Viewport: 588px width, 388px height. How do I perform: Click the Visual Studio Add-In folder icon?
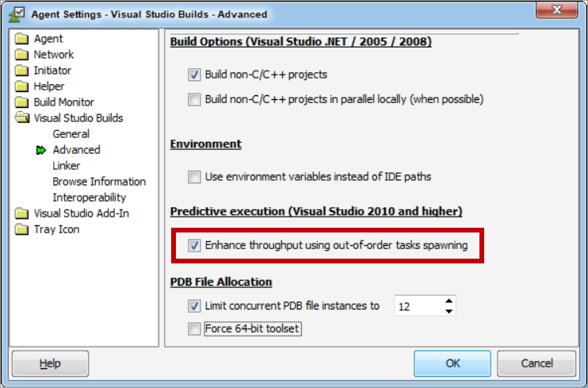pos(21,213)
